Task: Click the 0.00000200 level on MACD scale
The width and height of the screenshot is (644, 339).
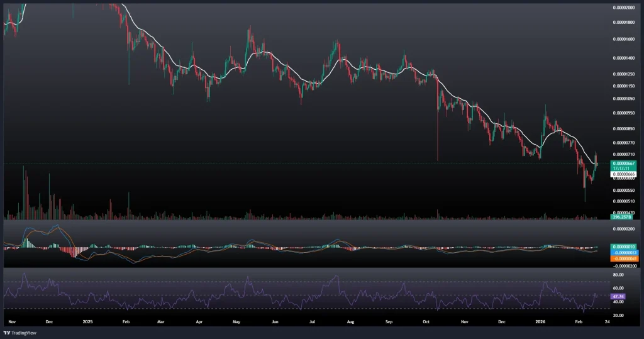Action: pos(623,230)
